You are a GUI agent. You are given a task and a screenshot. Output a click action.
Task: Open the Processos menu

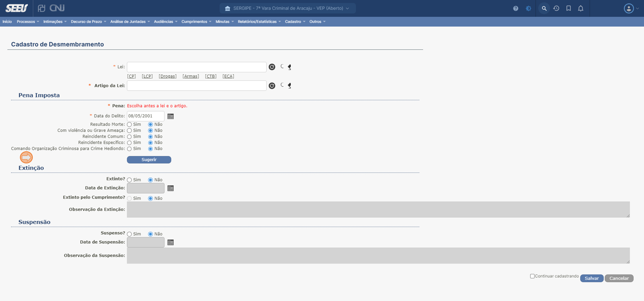click(x=28, y=21)
